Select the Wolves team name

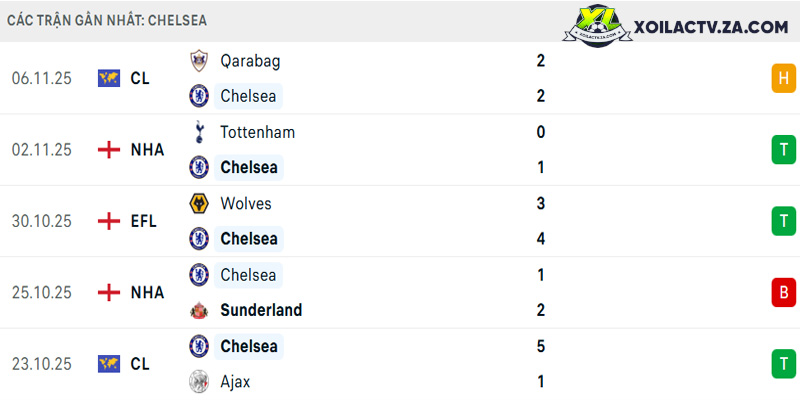246,204
